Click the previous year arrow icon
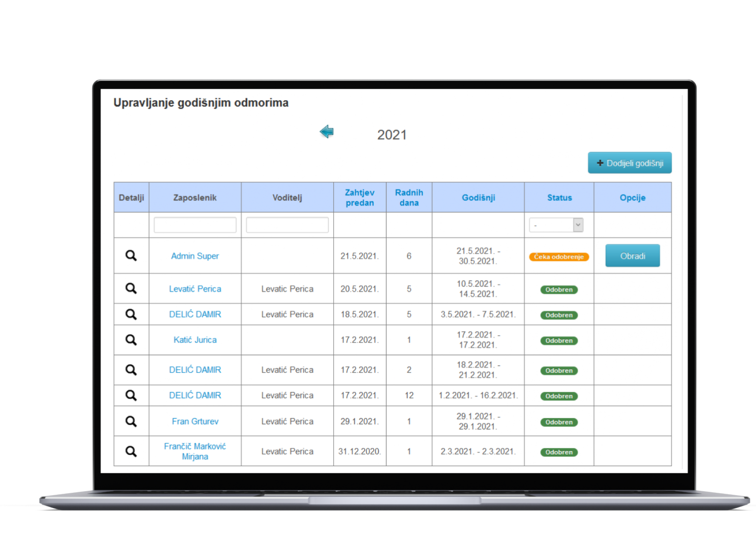756x539 pixels. [326, 132]
